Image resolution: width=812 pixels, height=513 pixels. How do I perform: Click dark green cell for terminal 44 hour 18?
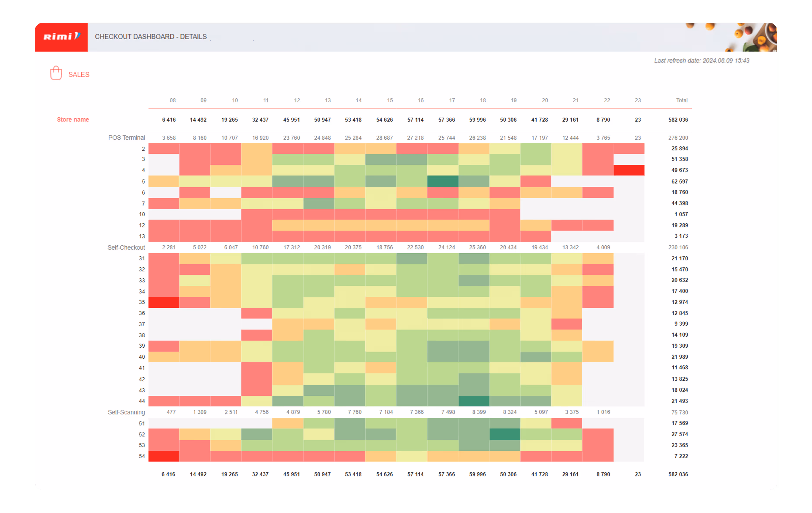click(x=474, y=401)
